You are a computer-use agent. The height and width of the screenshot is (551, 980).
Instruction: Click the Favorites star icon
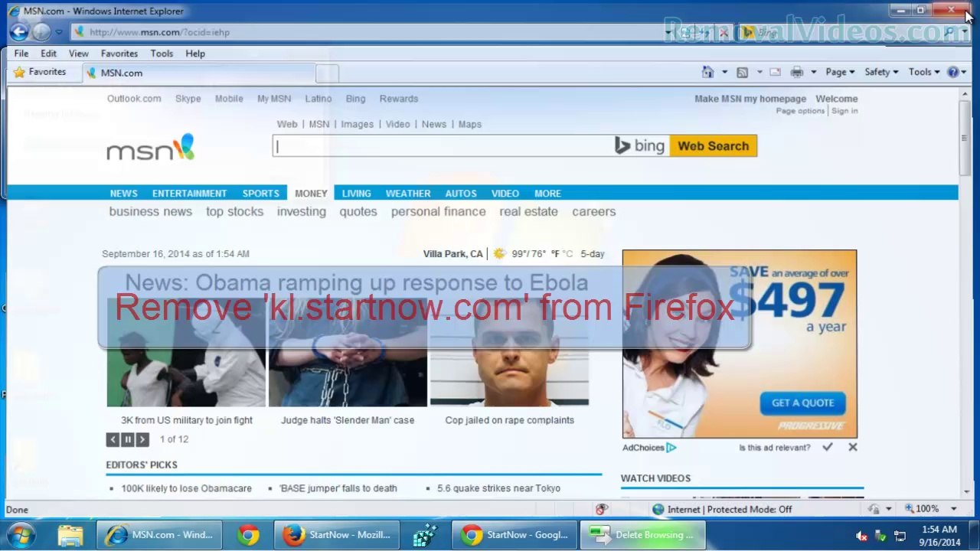19,72
